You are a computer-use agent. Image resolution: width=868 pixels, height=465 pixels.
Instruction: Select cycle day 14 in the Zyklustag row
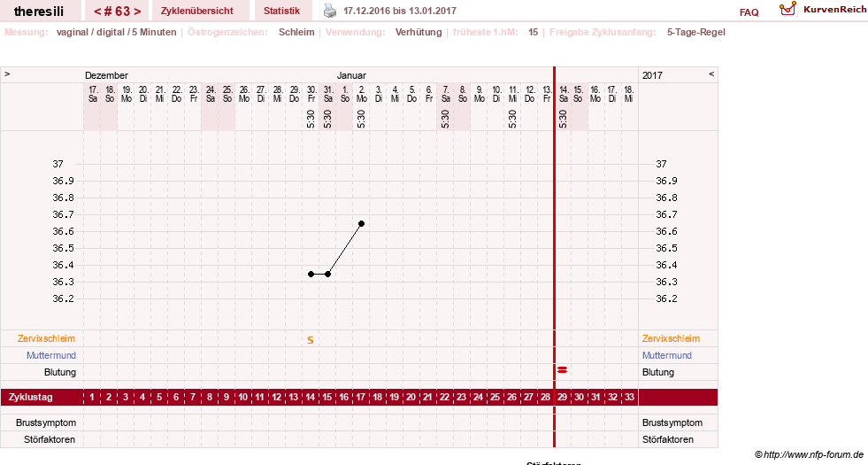311,398
